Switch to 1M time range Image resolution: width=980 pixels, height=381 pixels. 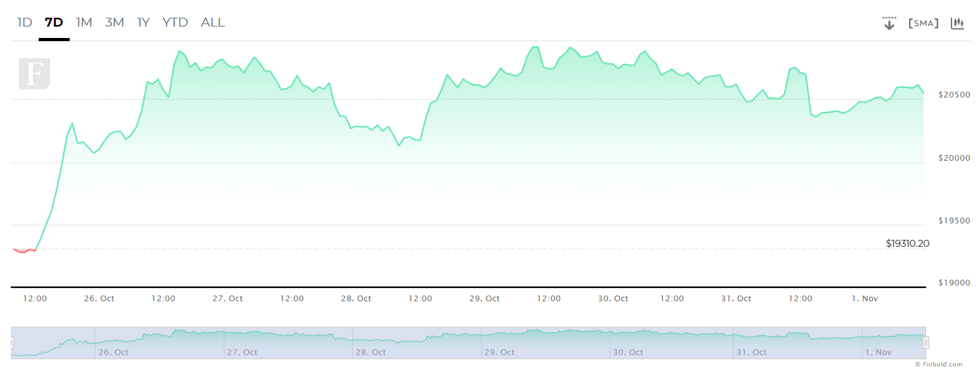84,22
